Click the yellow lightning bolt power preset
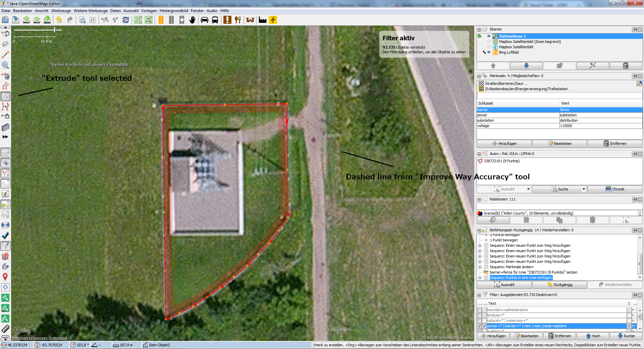 (273, 20)
